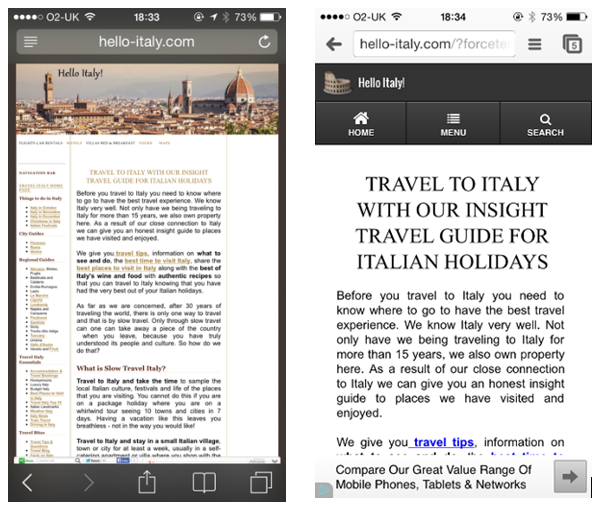The image size is (606, 508).
Task: Tap URL field hello-italy.com/?forcete in right browser
Action: coord(434,44)
